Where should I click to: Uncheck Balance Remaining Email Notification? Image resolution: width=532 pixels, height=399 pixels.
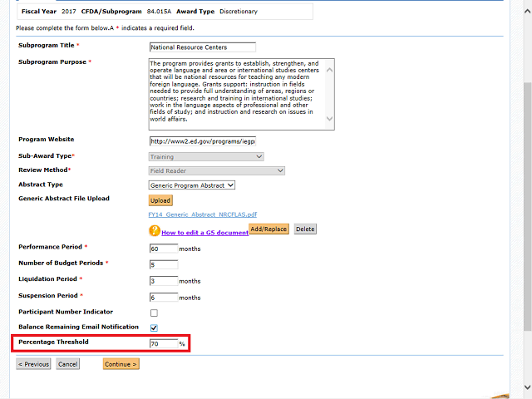(x=154, y=328)
